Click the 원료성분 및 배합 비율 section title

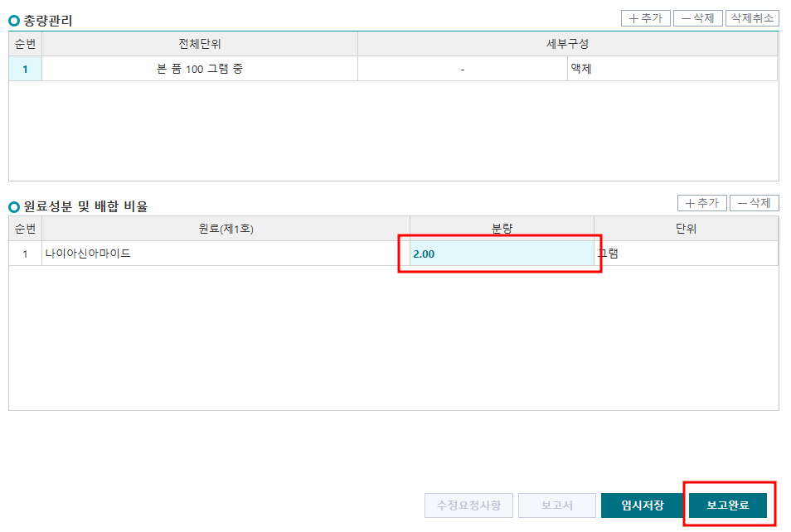point(85,206)
